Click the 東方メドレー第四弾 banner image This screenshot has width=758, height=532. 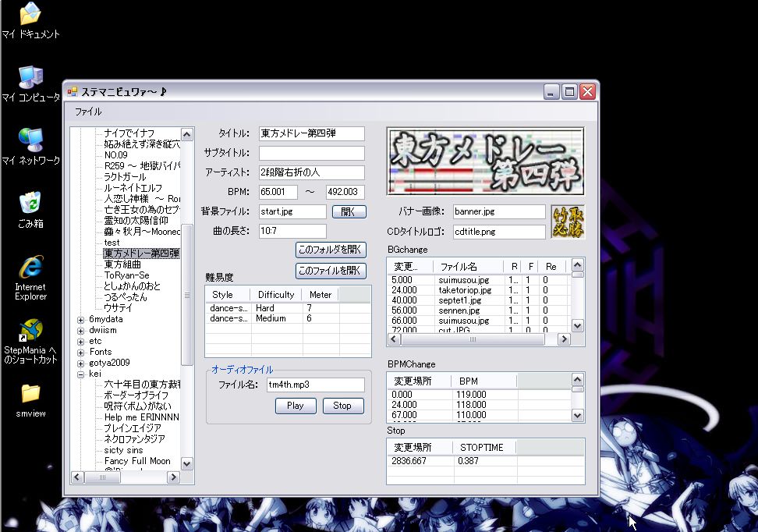pyautogui.click(x=485, y=161)
